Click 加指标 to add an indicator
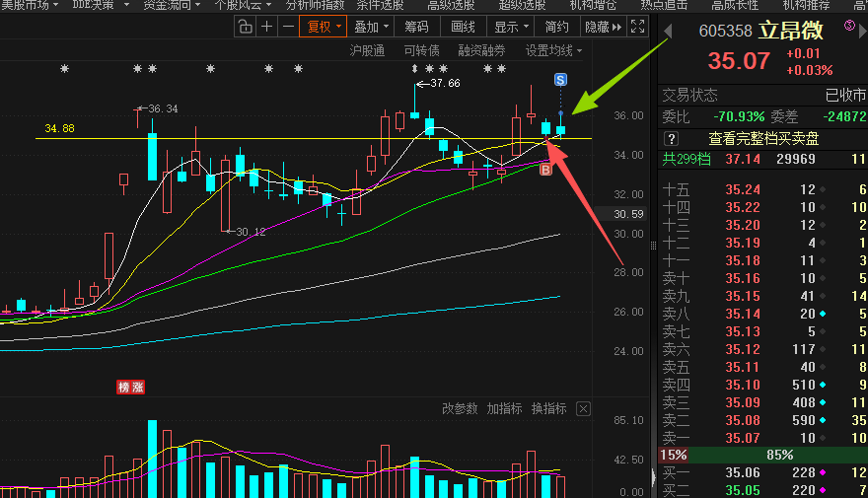The width and height of the screenshot is (868, 498). 504,409
